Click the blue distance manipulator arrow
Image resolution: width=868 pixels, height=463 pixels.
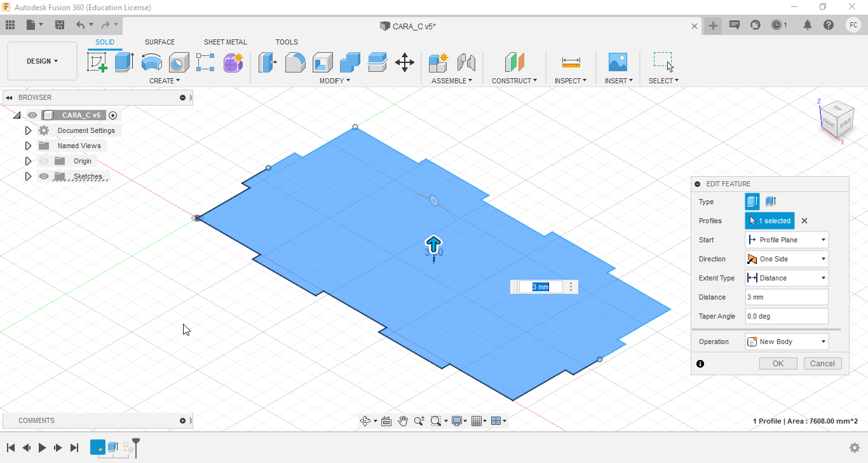[433, 244]
